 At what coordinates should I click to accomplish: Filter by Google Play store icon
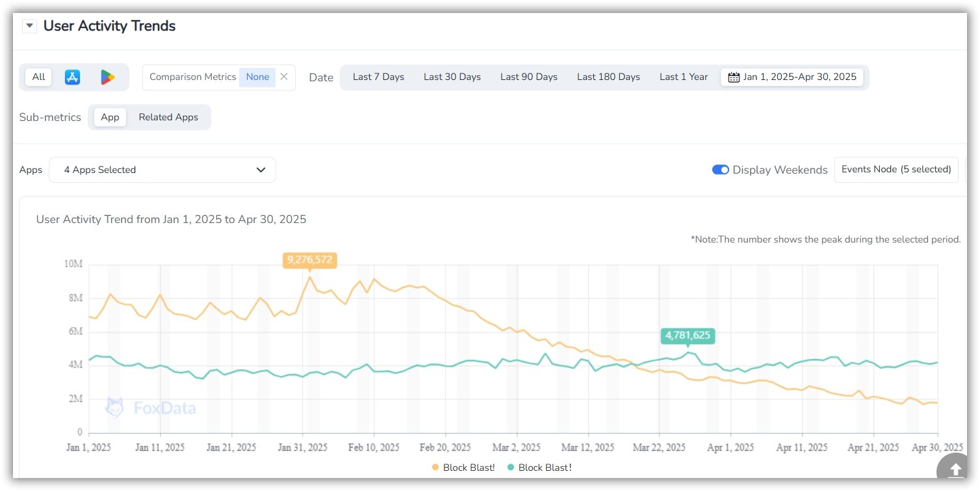(x=108, y=77)
